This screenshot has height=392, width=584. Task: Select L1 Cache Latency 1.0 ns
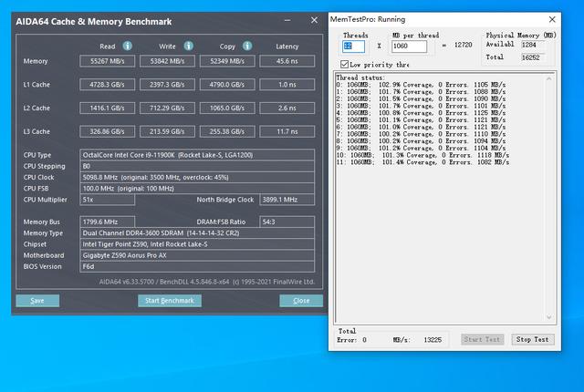pyautogui.click(x=287, y=85)
